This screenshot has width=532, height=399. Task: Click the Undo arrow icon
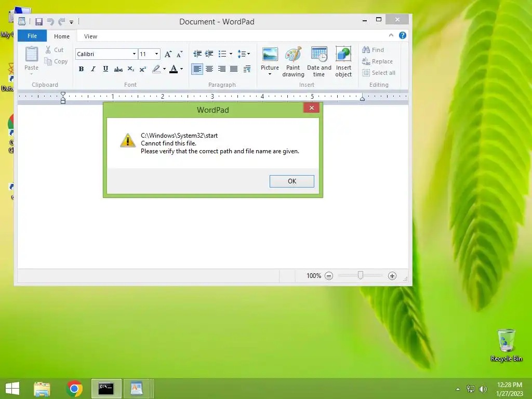(50, 22)
